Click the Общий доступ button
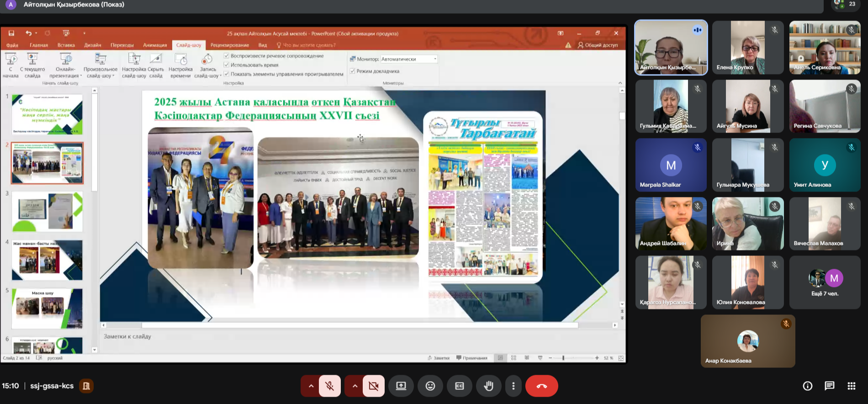This screenshot has height=404, width=868. (598, 45)
